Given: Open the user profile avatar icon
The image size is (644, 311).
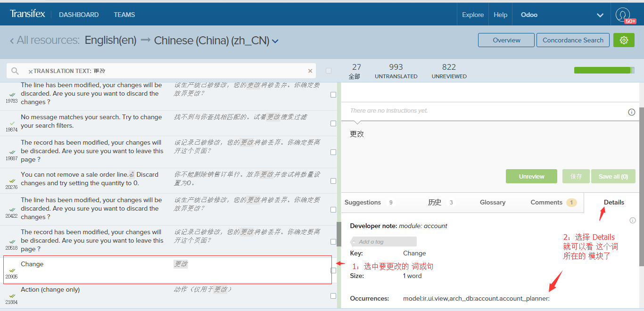Looking at the screenshot, I should click(623, 15).
